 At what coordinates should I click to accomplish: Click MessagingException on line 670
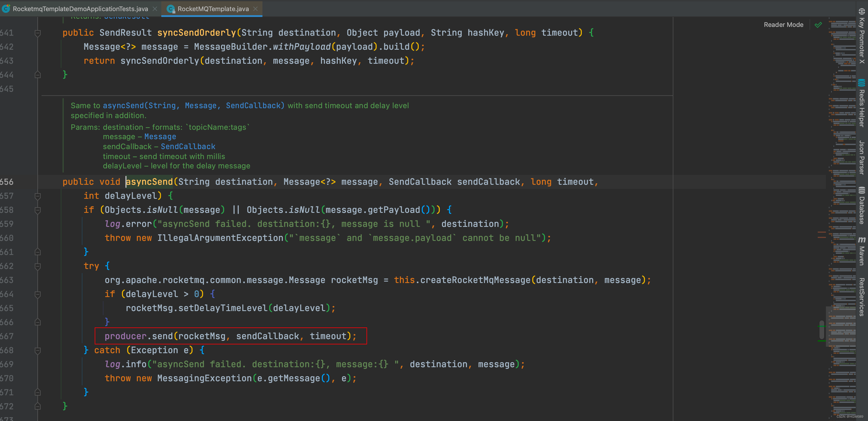pyautogui.click(x=204, y=378)
